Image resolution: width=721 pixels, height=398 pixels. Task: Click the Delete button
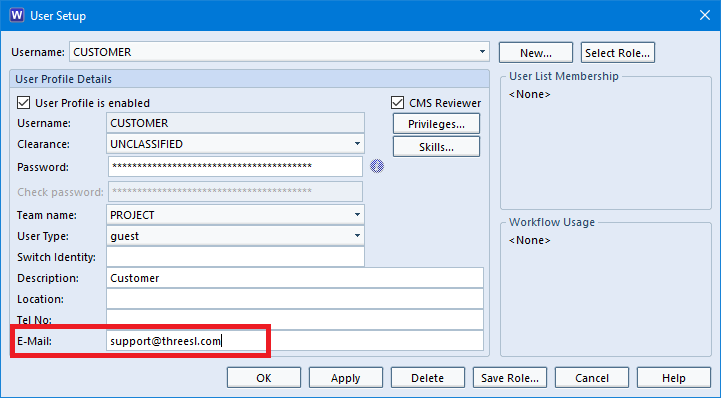tap(428, 378)
